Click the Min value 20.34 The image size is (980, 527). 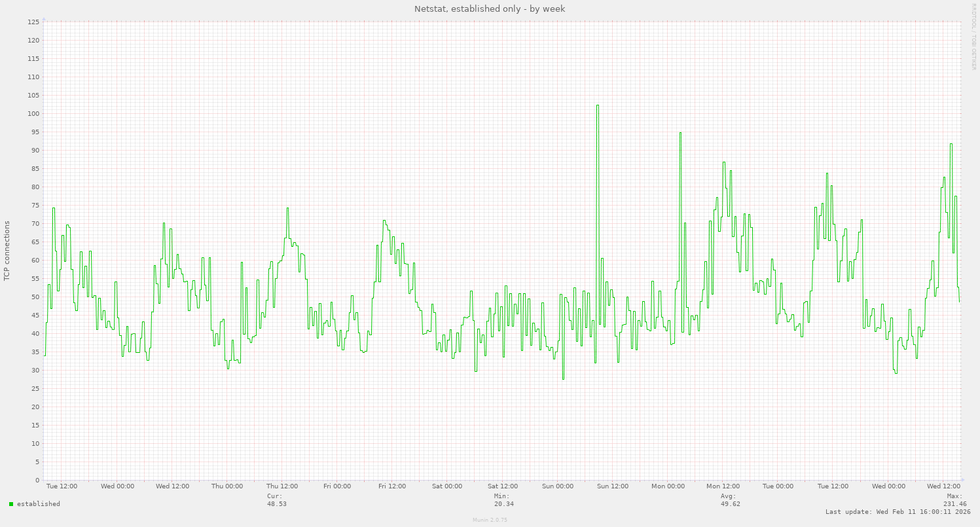(x=503, y=504)
